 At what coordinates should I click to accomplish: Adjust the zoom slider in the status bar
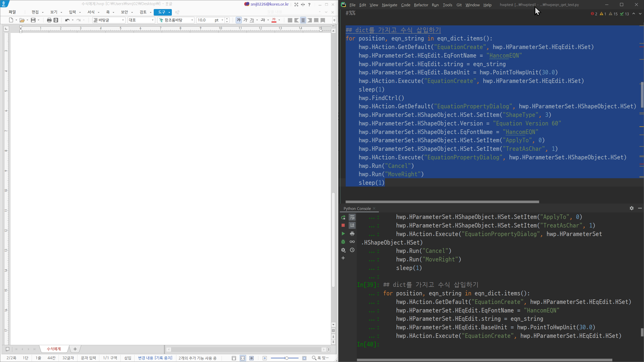(286, 358)
